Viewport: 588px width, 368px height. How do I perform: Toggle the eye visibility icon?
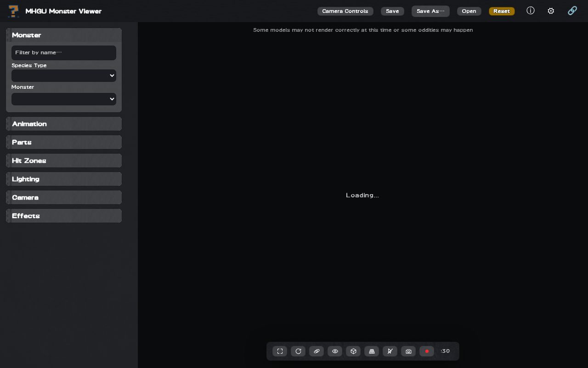(x=335, y=351)
